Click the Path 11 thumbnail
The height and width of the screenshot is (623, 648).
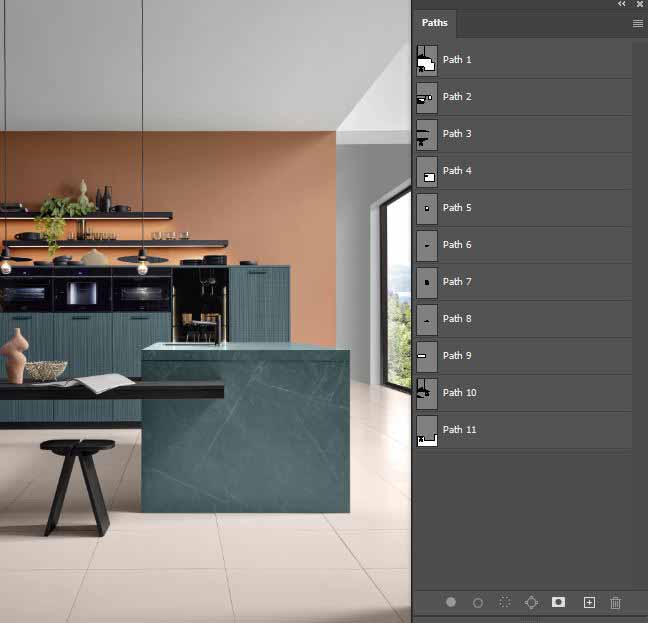[427, 430]
